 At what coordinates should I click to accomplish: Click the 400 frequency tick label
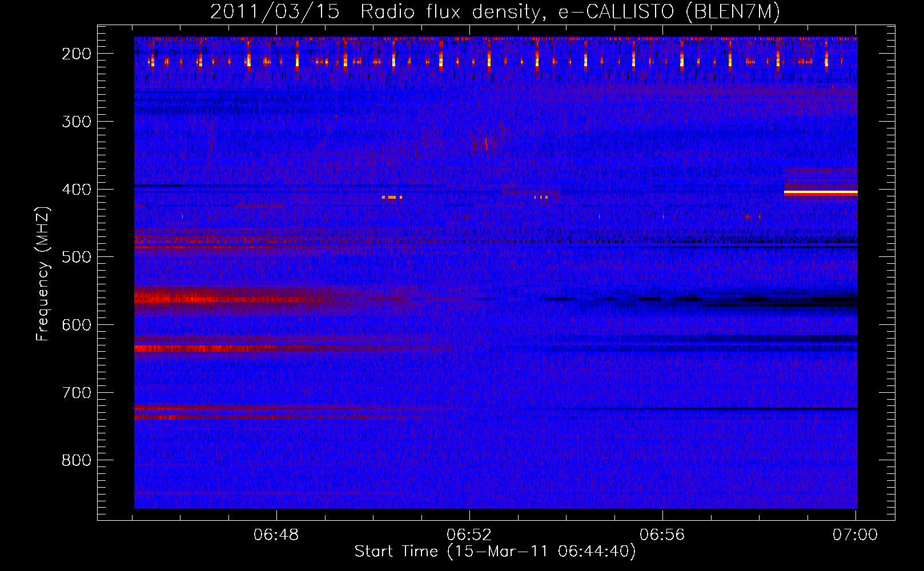point(77,190)
